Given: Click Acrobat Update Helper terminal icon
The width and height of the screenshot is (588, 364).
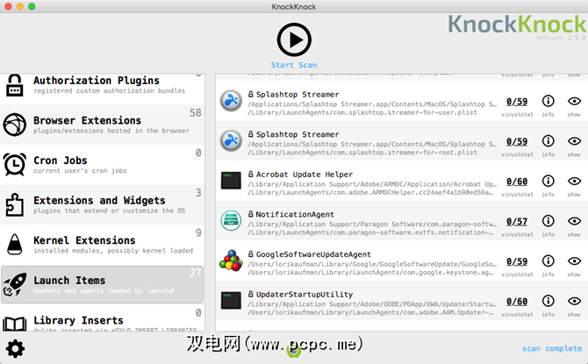Looking at the screenshot, I should [x=231, y=181].
